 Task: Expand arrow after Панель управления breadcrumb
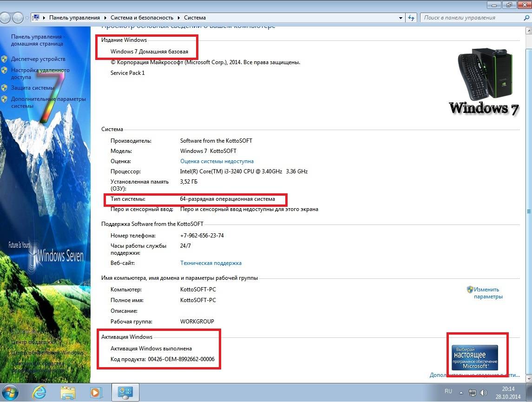tap(105, 18)
